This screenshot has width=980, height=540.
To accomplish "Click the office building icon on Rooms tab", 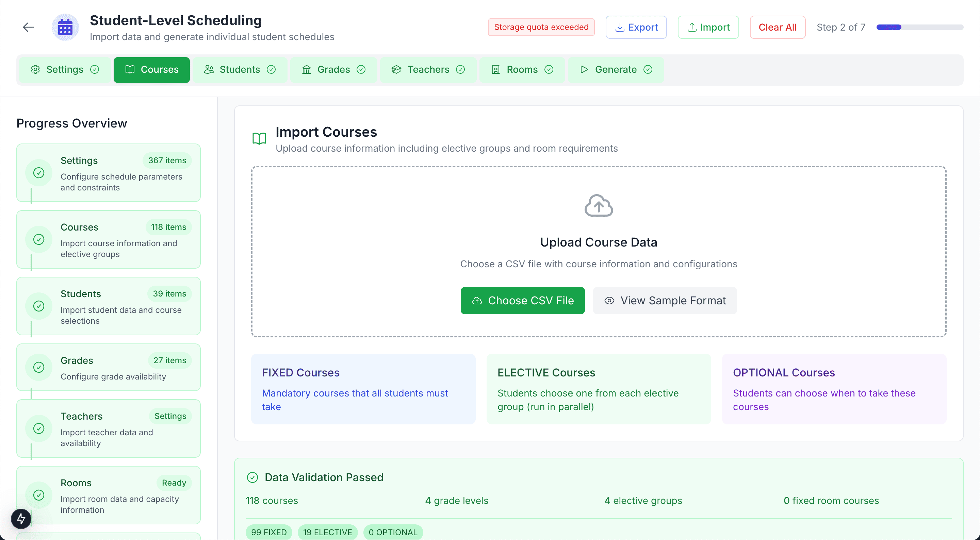I will tap(496, 70).
